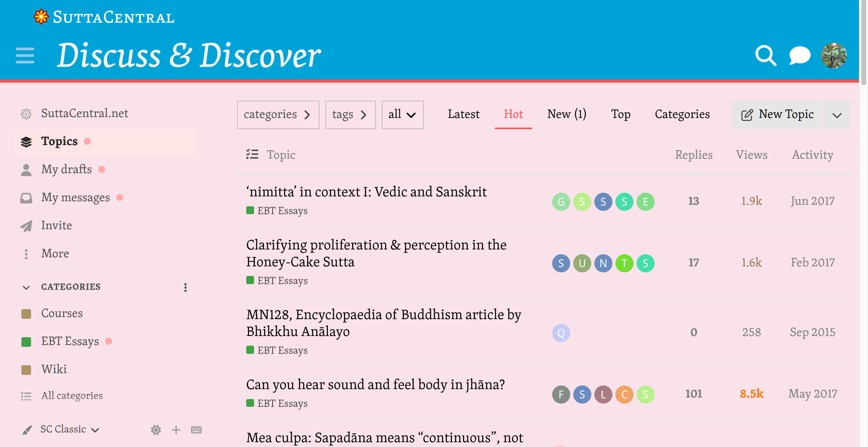Click U avatar on Honey-Cake topic
This screenshot has width=868, height=447.
point(582,263)
